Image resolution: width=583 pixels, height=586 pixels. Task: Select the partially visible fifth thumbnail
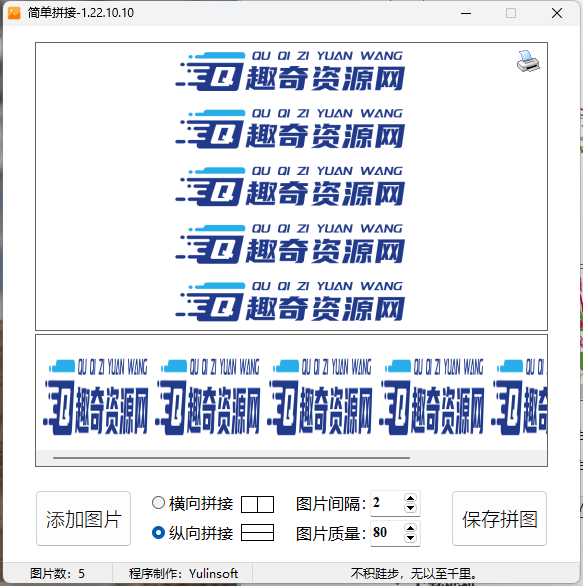[519, 396]
